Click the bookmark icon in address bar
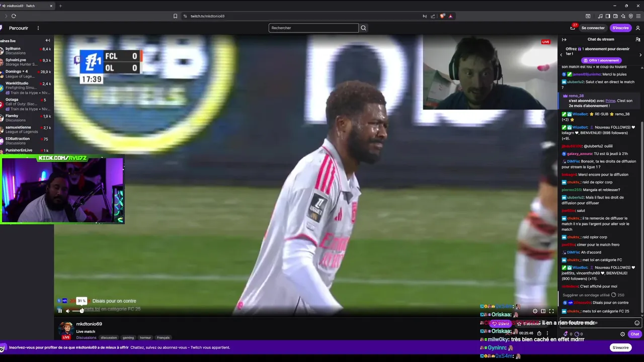 pos(175,16)
